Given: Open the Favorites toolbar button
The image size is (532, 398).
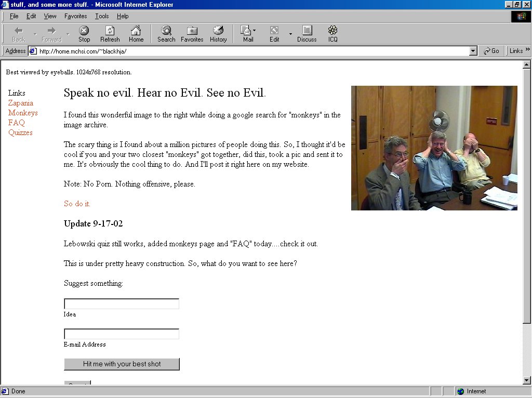Looking at the screenshot, I should (x=192, y=34).
